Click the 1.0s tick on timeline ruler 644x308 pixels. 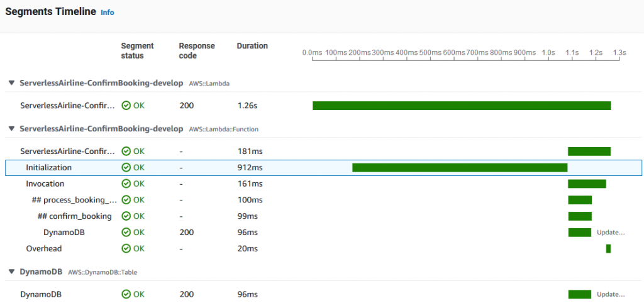tap(548, 53)
